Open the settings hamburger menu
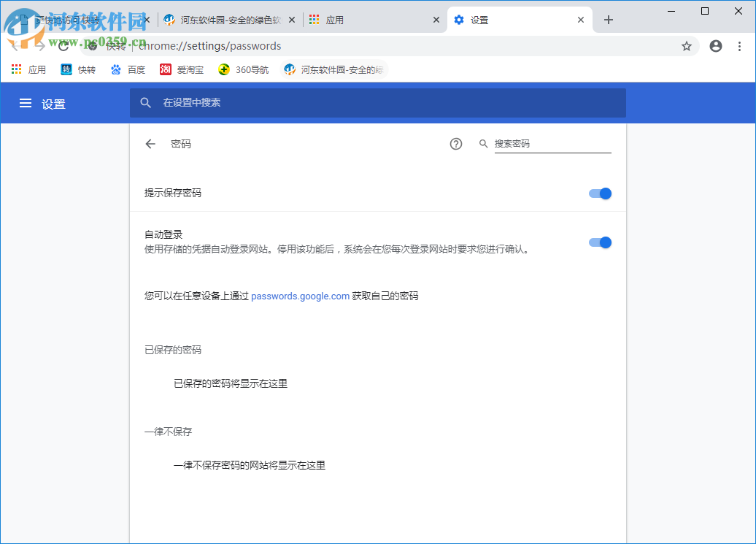 26,103
